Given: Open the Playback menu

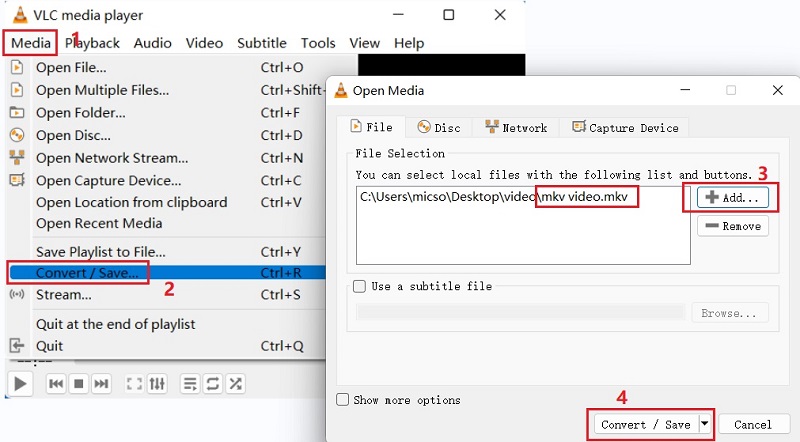Looking at the screenshot, I should (92, 43).
